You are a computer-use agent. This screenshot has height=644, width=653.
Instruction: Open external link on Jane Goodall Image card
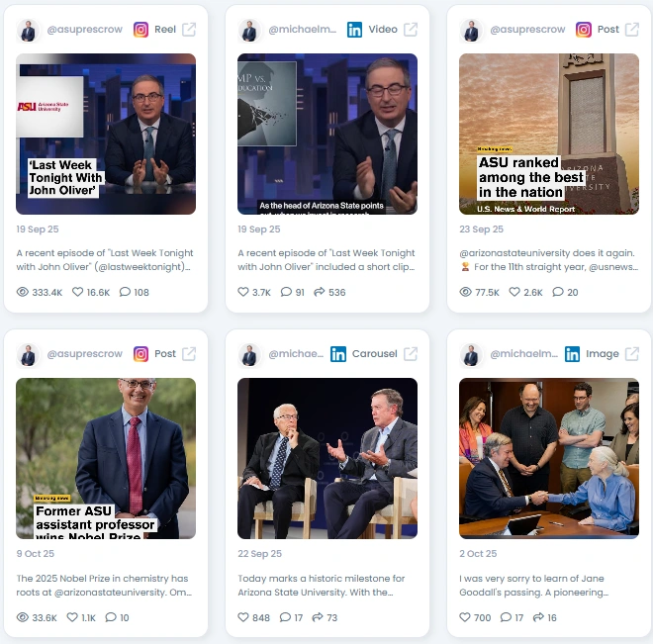[x=632, y=354]
